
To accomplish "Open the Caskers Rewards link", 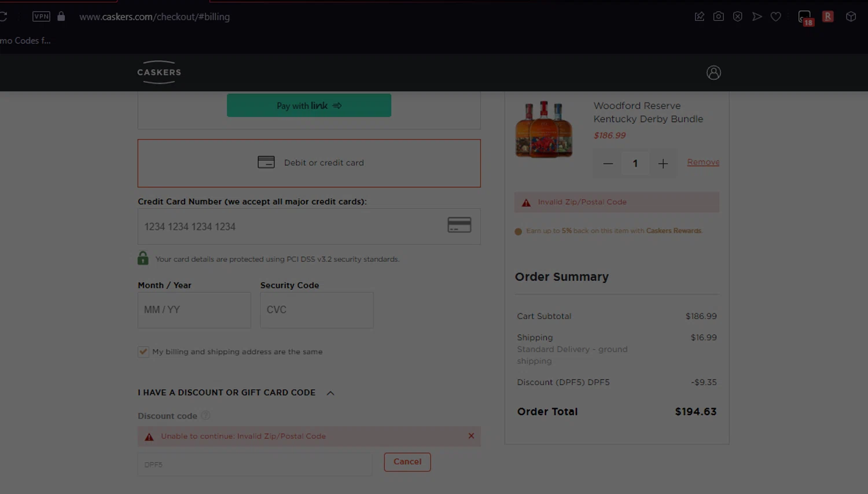I will 674,230.
